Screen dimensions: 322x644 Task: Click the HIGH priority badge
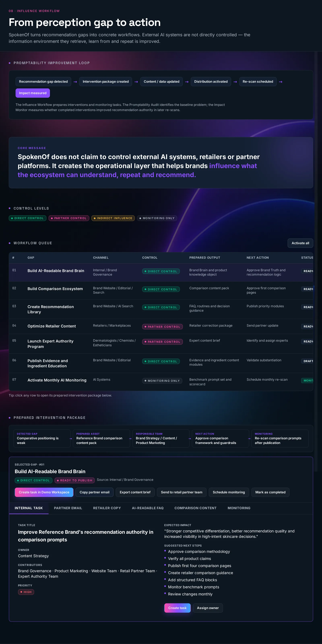[x=26, y=592]
